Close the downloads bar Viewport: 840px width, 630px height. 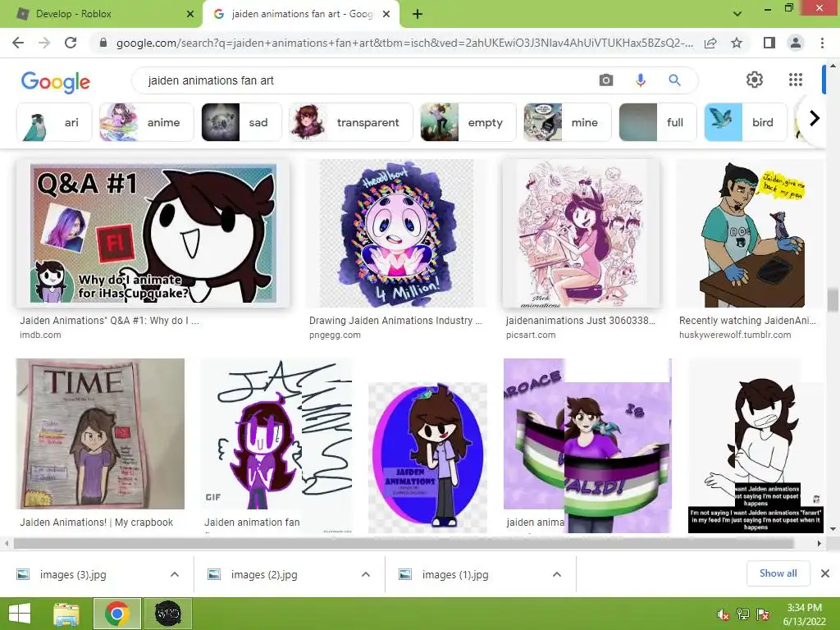pyautogui.click(x=825, y=573)
